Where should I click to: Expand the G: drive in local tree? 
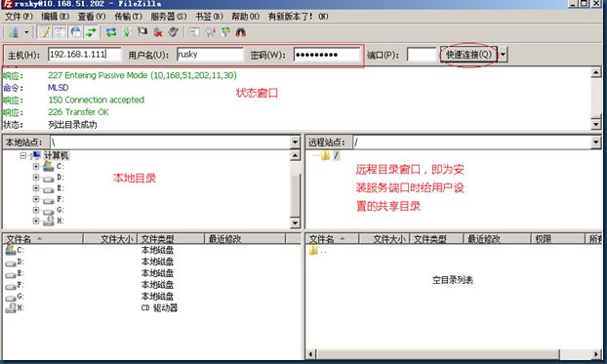coord(36,210)
